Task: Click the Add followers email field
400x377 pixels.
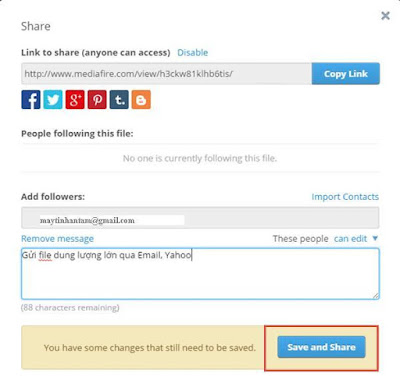Action: tap(200, 218)
